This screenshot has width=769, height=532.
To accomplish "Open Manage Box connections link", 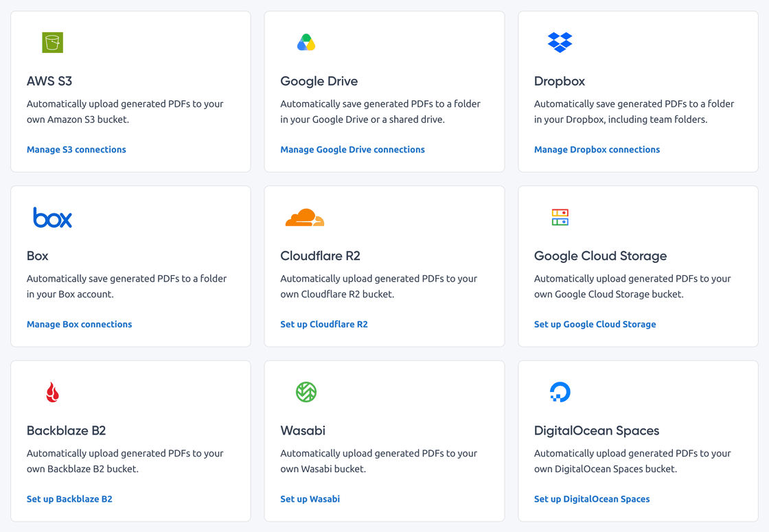I will pos(79,324).
